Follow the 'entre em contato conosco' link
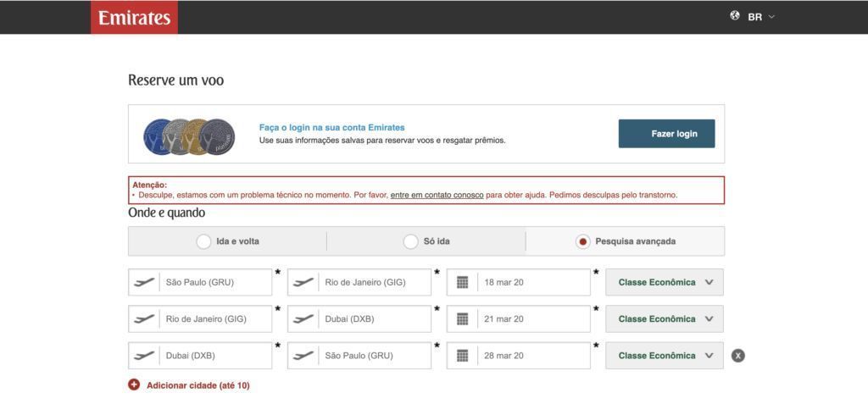868x404 pixels. (437, 196)
